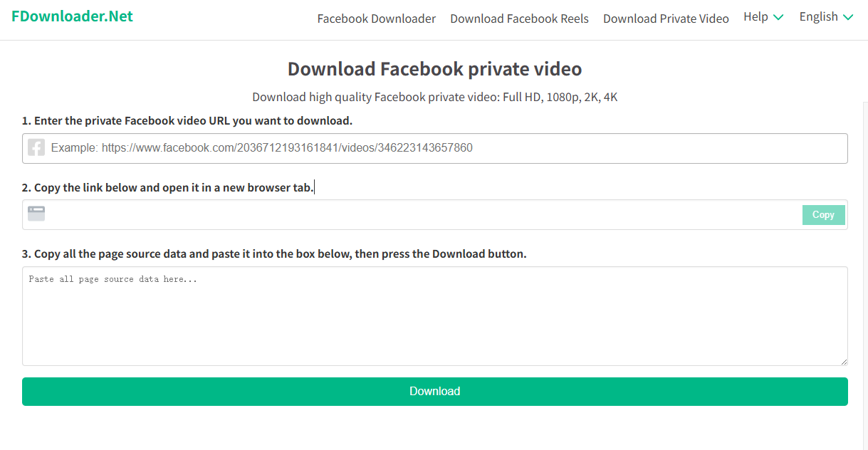This screenshot has width=868, height=450.
Task: Click the chevron arrow beside English
Action: pos(848,18)
